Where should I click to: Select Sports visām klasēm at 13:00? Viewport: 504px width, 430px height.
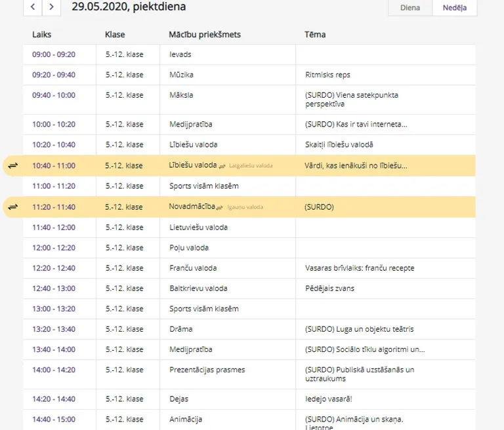point(204,309)
